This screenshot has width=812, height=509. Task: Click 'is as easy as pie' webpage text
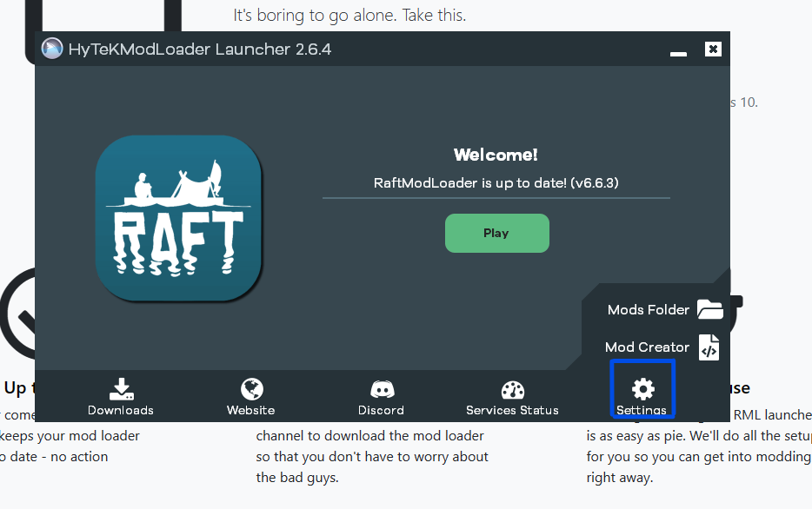pyautogui.click(x=636, y=436)
